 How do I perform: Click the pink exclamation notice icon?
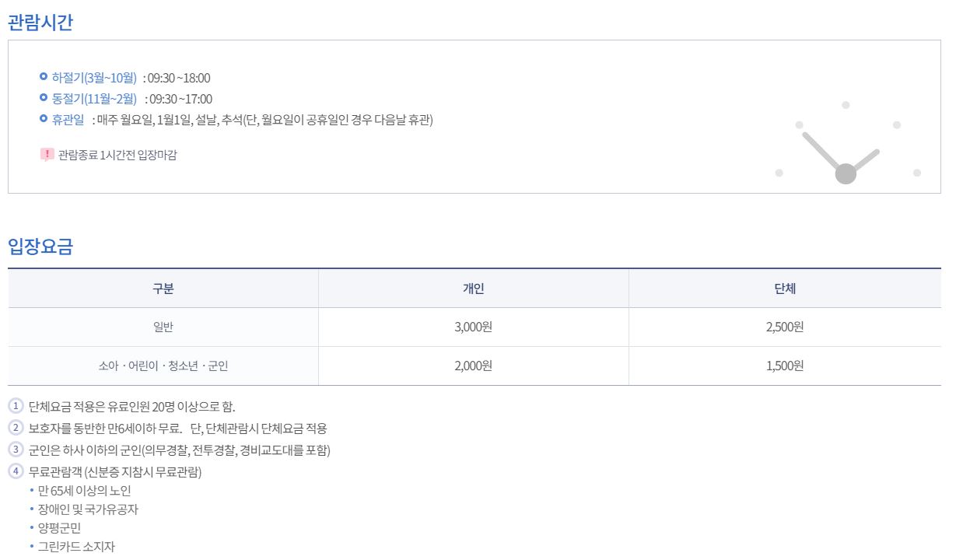tap(47, 155)
